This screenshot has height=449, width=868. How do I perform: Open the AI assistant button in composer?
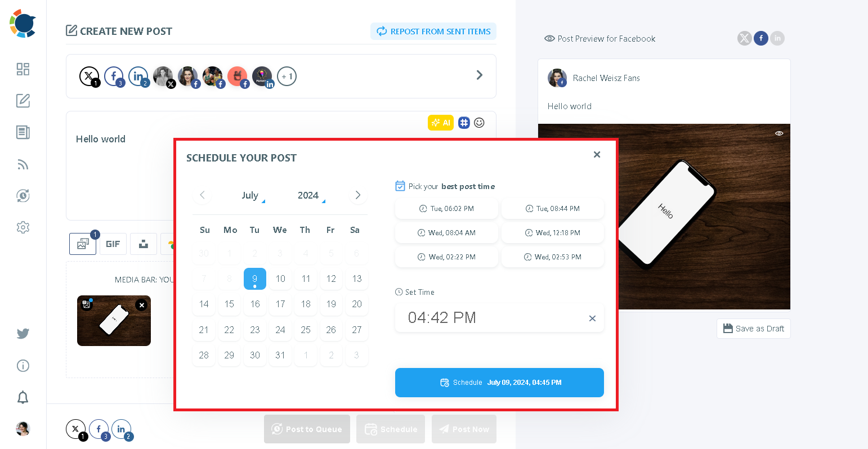pyautogui.click(x=441, y=123)
